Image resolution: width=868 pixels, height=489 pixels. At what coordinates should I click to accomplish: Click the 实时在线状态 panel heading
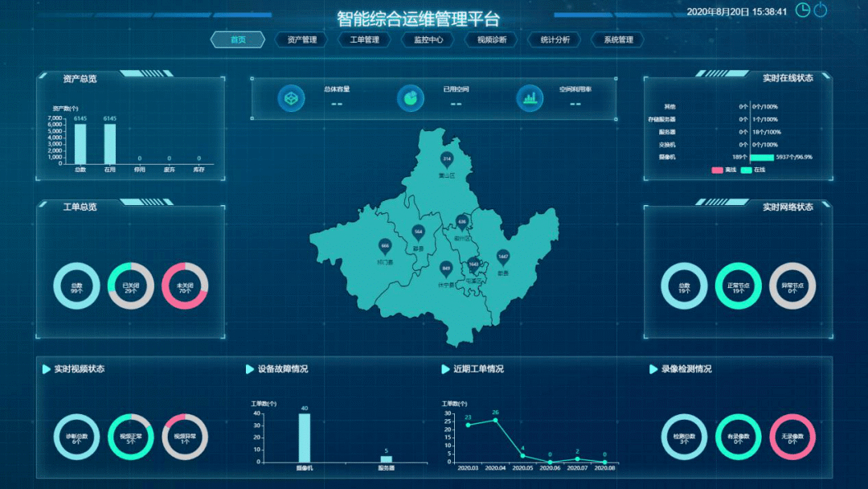pos(788,78)
